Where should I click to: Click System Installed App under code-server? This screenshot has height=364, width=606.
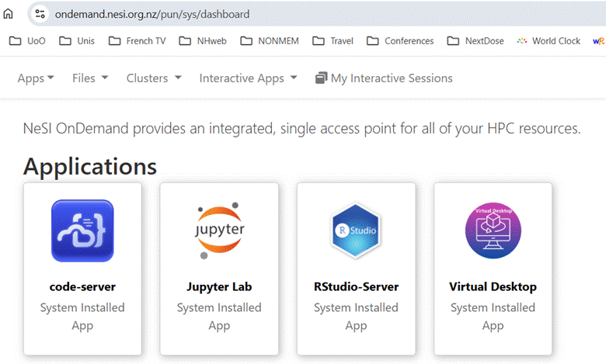tap(82, 317)
